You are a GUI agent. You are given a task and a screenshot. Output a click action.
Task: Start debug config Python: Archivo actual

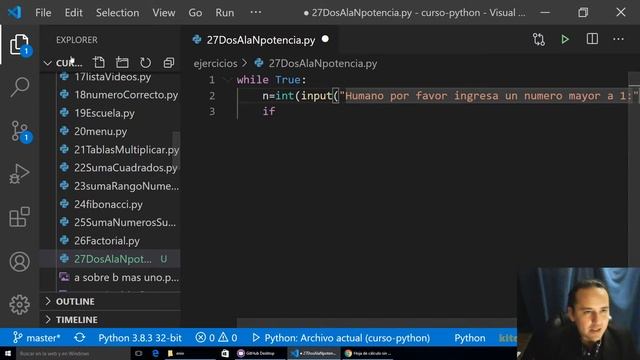click(x=341, y=338)
